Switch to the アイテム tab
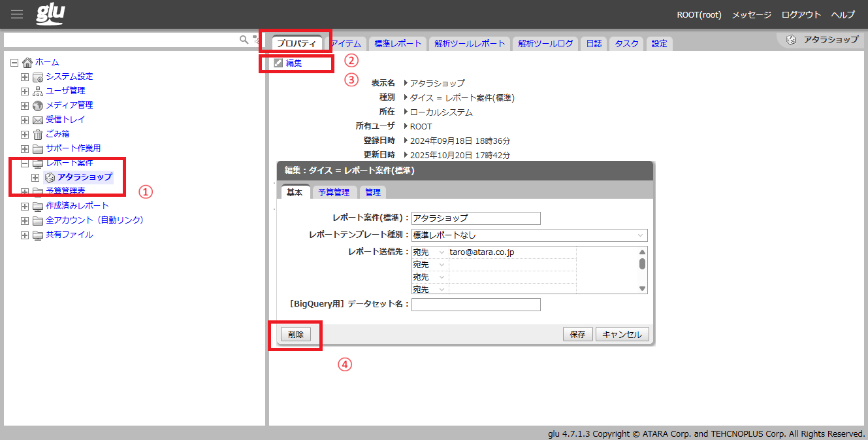 coord(346,44)
